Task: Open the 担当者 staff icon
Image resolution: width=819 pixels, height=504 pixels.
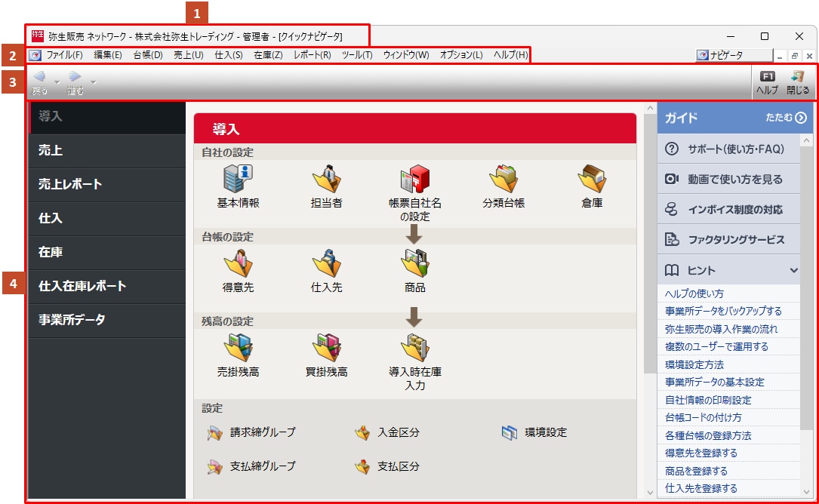Action: coord(326,180)
